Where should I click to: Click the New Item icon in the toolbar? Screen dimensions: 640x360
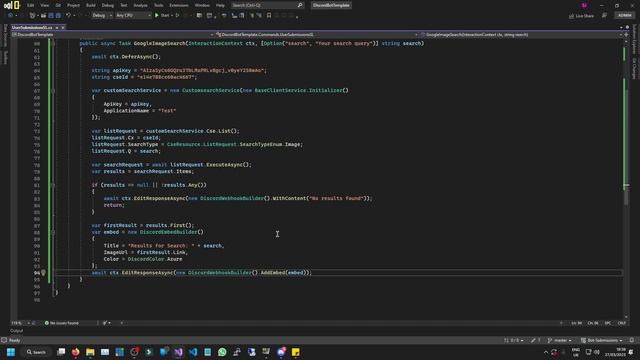[32, 16]
